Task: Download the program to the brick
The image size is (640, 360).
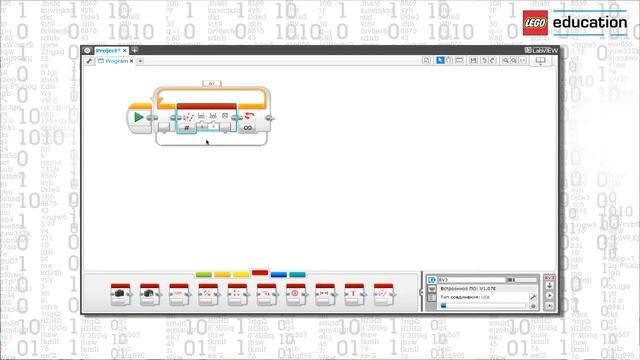Action: pyautogui.click(x=549, y=286)
